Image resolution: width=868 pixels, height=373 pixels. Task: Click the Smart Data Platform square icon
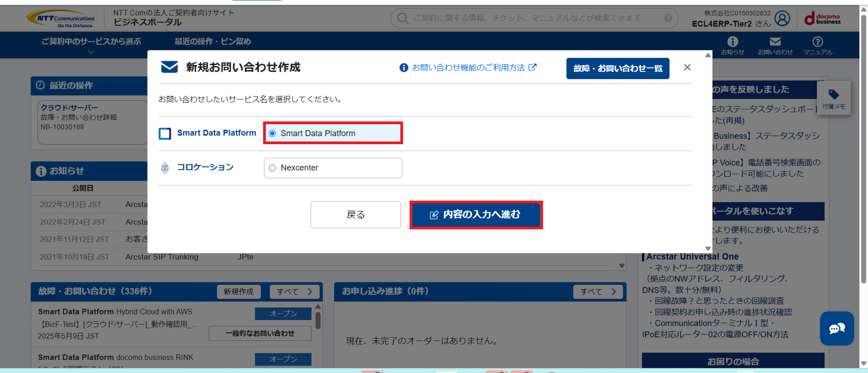click(x=165, y=133)
